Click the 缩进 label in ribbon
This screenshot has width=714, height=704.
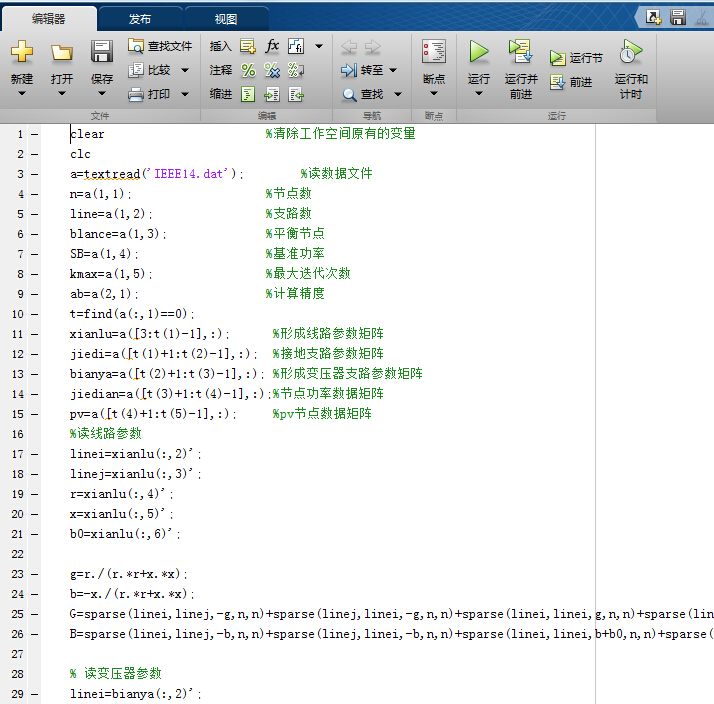tap(221, 94)
